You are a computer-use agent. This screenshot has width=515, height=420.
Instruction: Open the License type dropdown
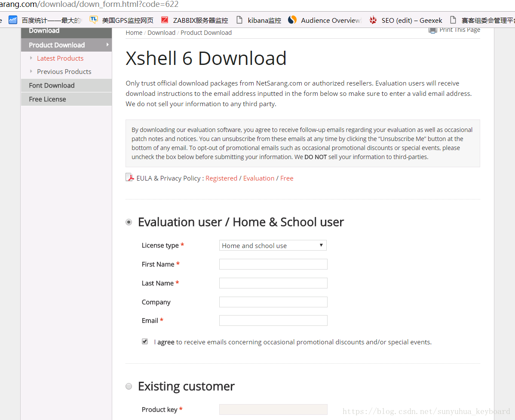273,245
